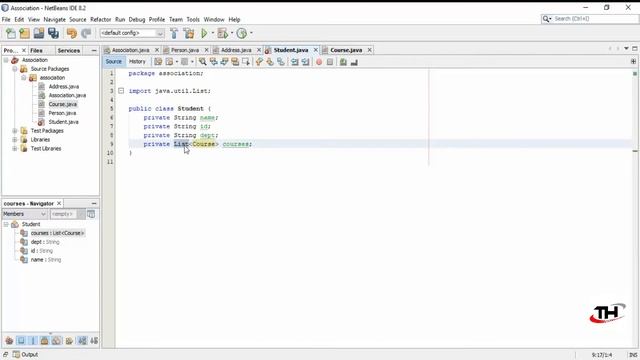This screenshot has width=640, height=360.
Task: Expand the Test Packages node
Action: click(15, 131)
